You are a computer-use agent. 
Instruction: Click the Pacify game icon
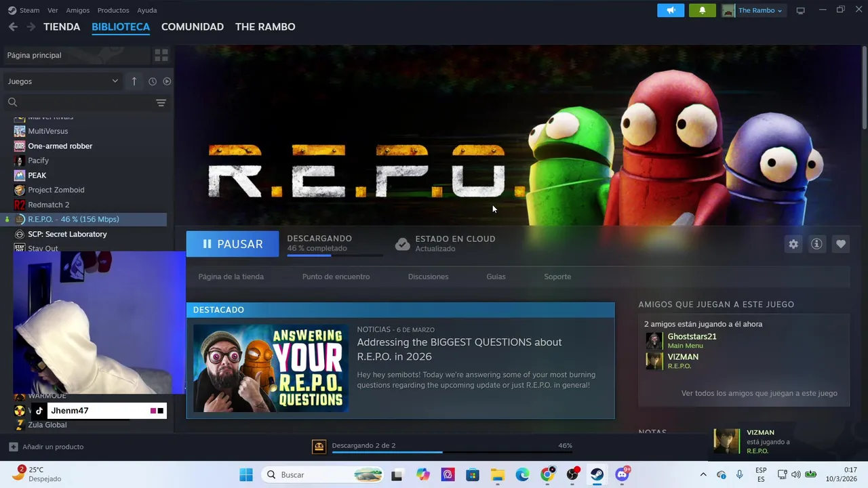[x=20, y=161]
